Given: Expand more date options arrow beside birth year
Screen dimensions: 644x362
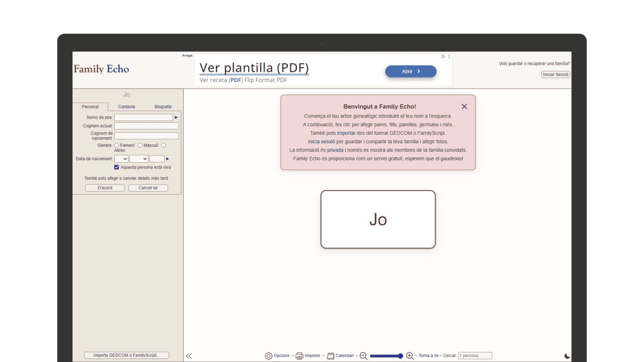Looking at the screenshot, I should 168,159.
